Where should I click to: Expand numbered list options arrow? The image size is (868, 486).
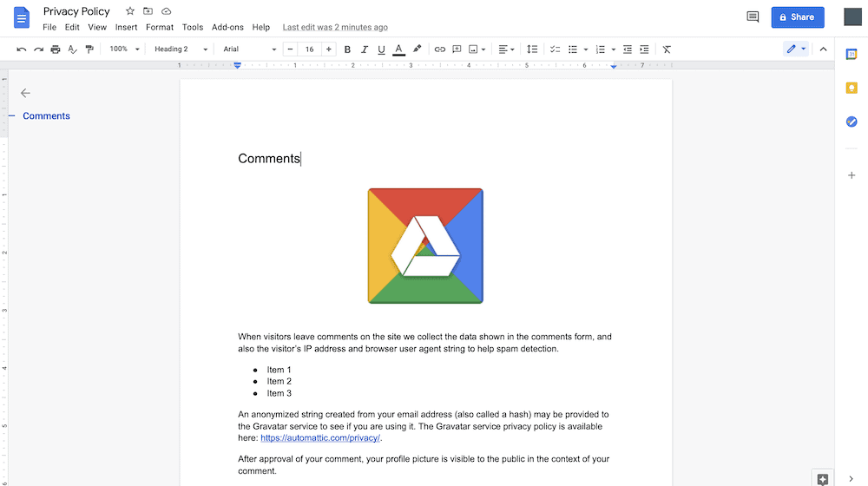tap(614, 49)
